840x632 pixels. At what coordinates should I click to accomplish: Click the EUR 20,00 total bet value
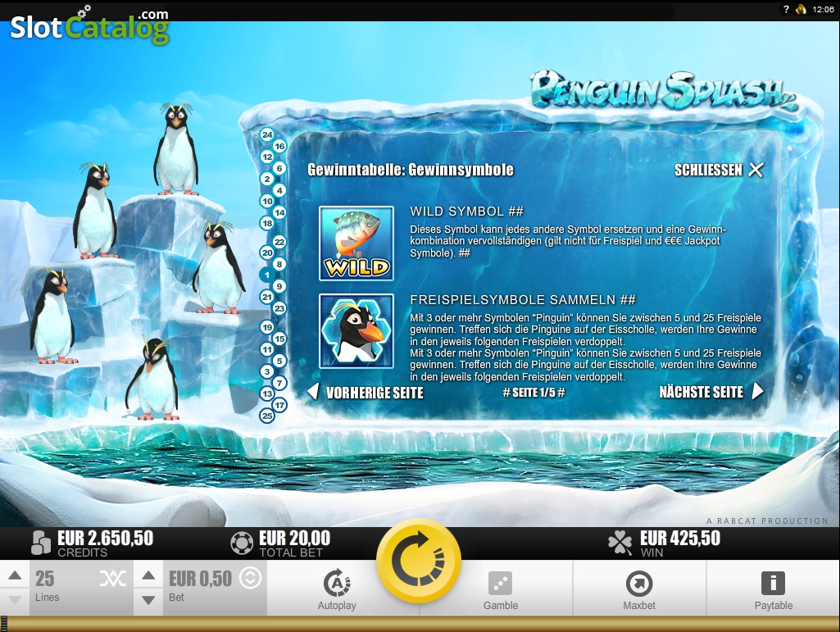click(295, 538)
